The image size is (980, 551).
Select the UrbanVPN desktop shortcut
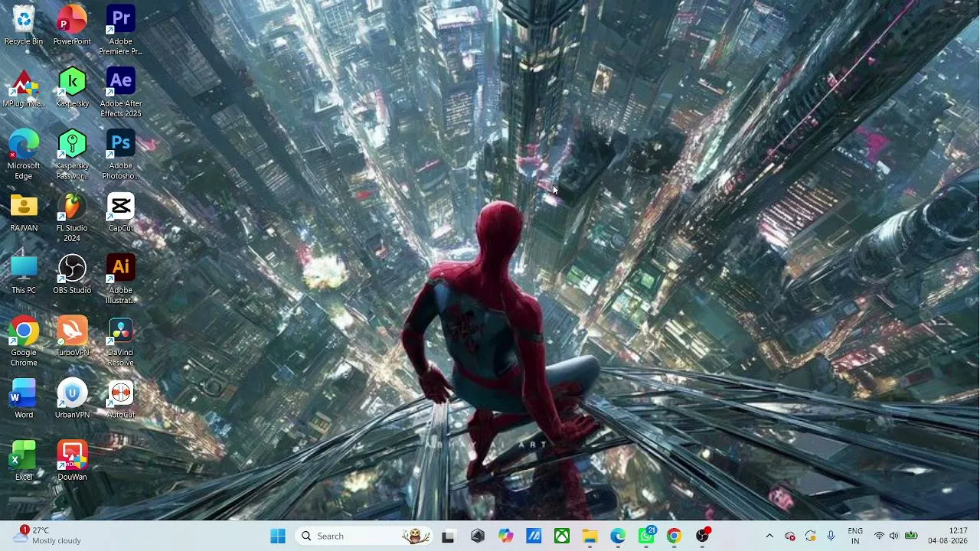pyautogui.click(x=72, y=399)
